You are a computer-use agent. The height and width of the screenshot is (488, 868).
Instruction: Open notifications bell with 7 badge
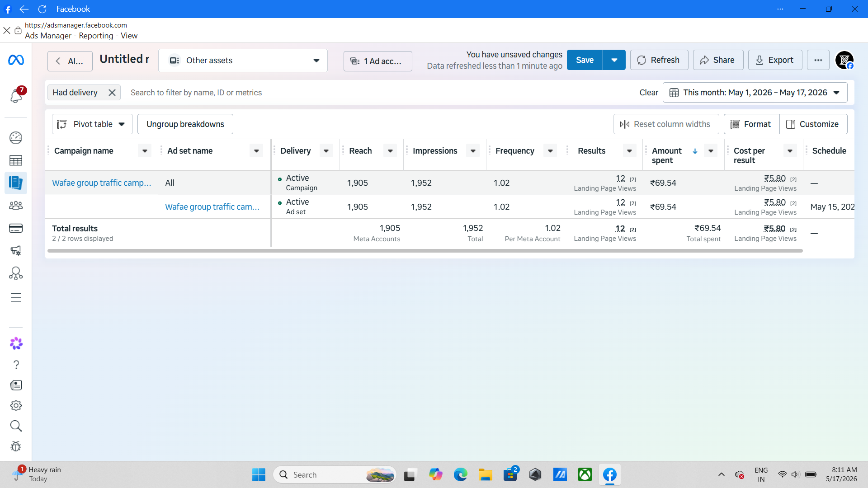[16, 95]
